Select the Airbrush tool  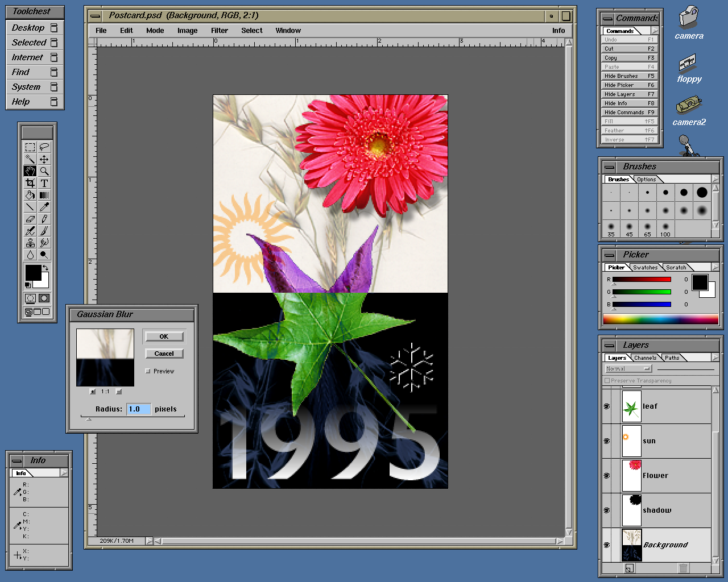[x=30, y=231]
